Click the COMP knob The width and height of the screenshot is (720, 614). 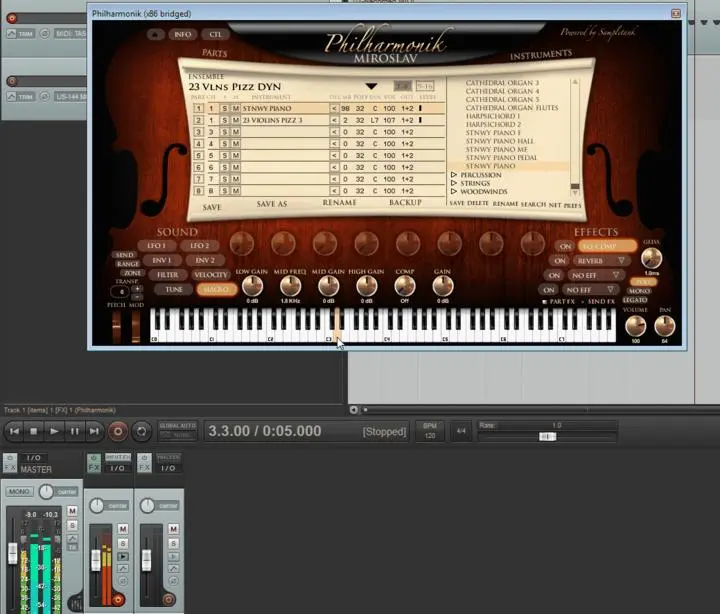click(405, 286)
